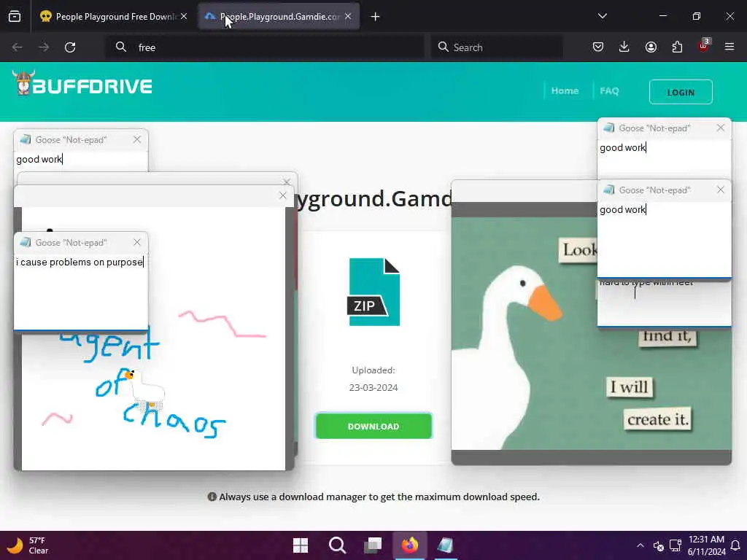
Task: Open weather widget showing 57°F Clear
Action: coord(28,545)
